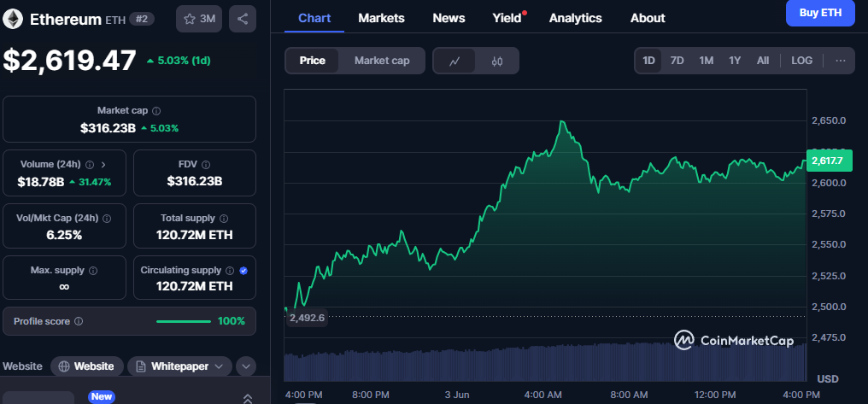Click the 2,617.7 current price label

pyautogui.click(x=828, y=161)
